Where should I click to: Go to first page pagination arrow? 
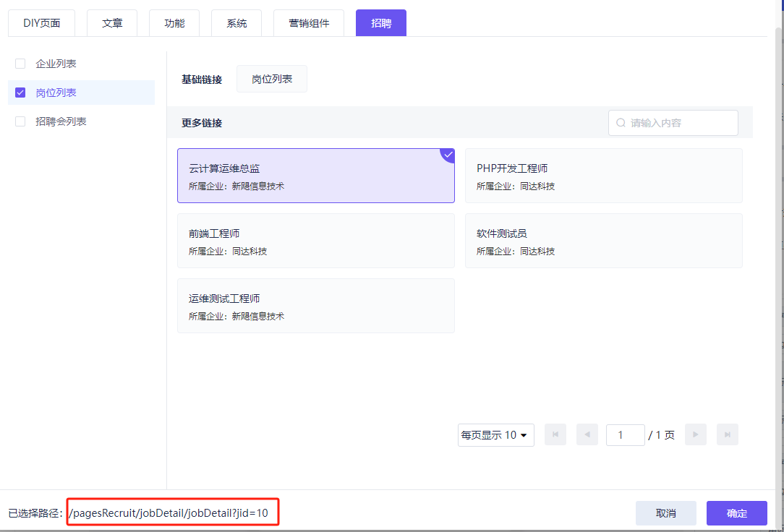click(555, 434)
